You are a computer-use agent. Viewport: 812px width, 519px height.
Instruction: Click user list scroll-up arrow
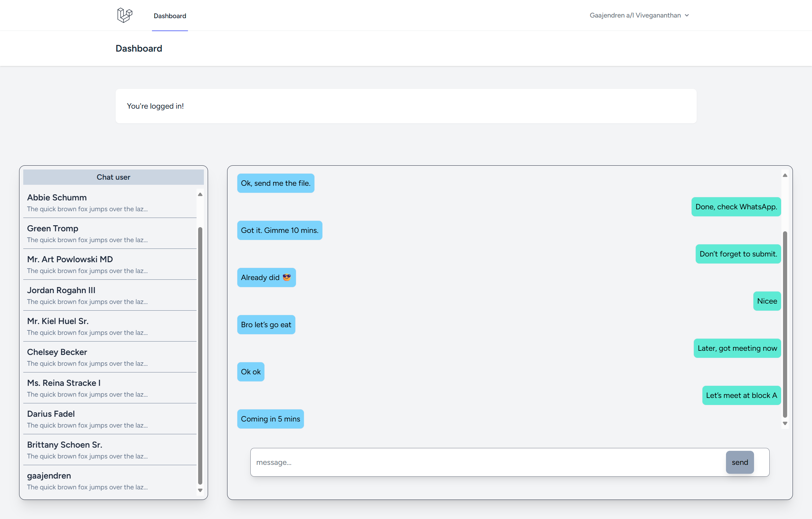click(x=200, y=194)
